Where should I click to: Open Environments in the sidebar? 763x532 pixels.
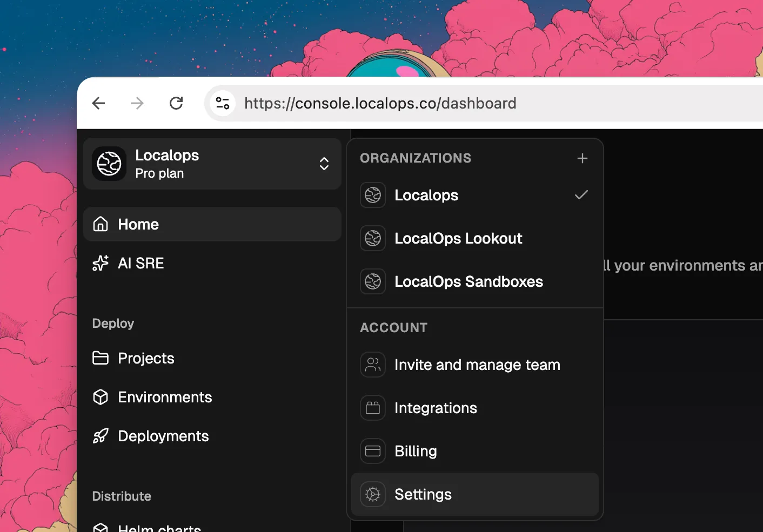click(212, 397)
